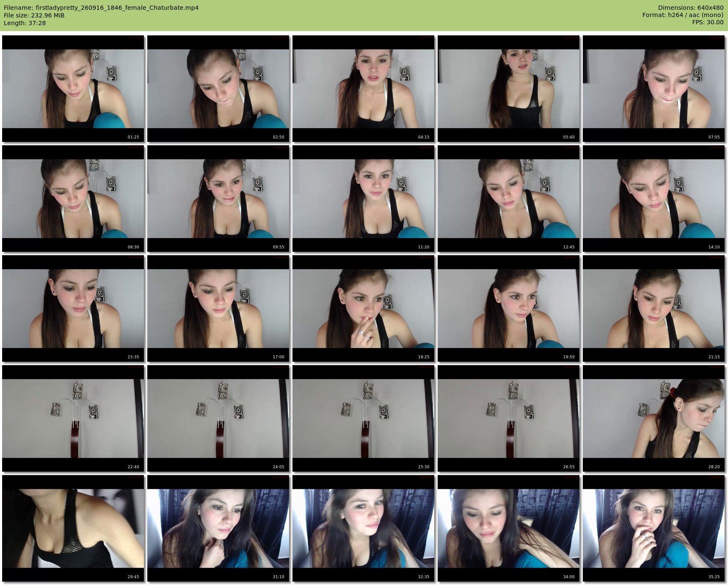Viewport: 728px width, 585px height.
Task: Open the 05:40 frame thumbnail
Action: 508,89
